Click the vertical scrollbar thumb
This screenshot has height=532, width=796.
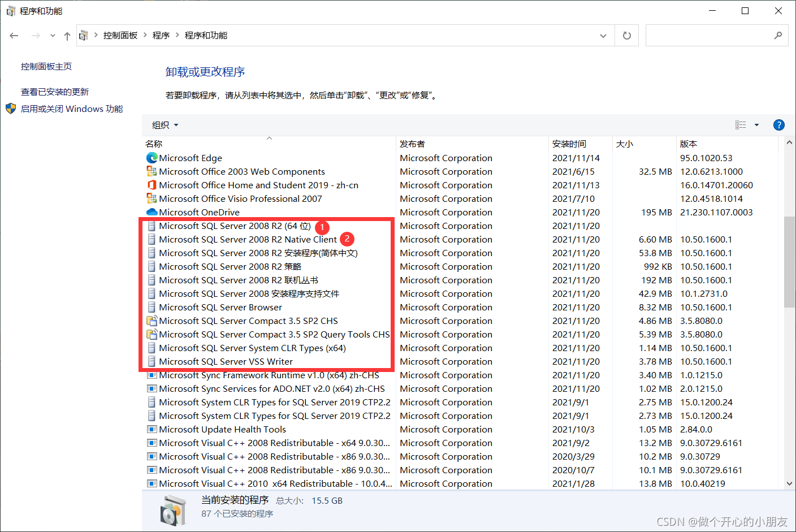point(789,261)
